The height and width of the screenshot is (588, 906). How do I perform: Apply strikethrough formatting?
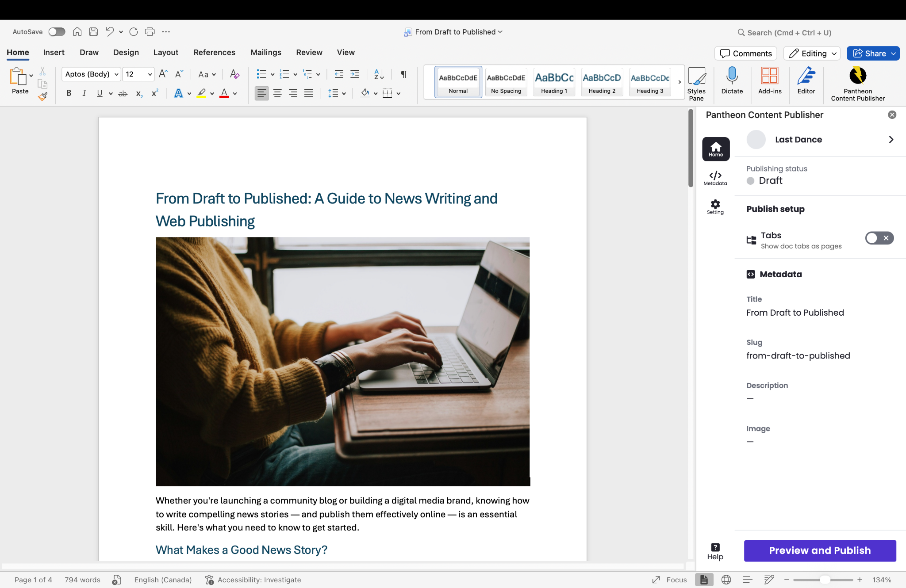(123, 93)
